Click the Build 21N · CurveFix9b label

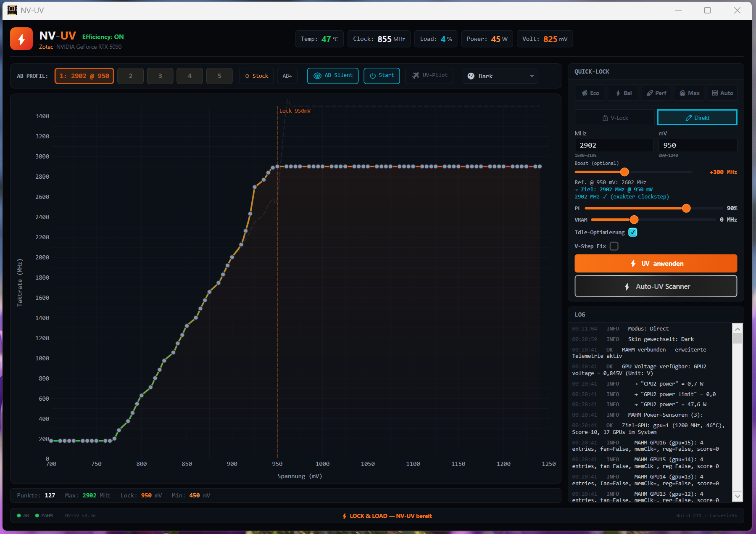(x=707, y=515)
